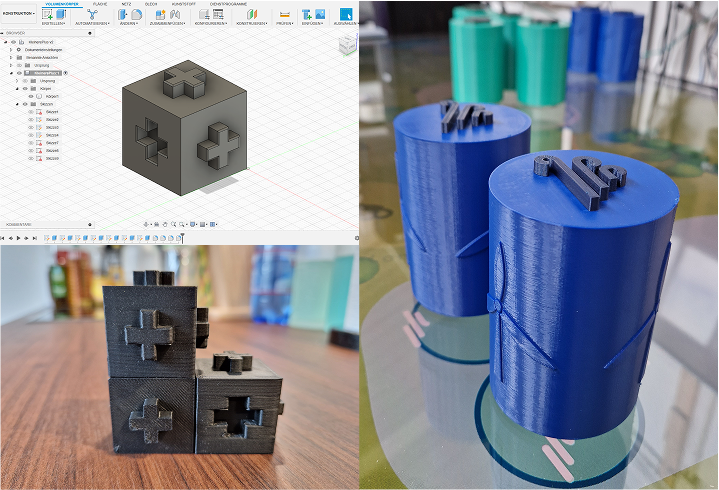Hide the Skizzen folder using eye icon
Image resolution: width=719 pixels, height=490 pixels.
26,103
